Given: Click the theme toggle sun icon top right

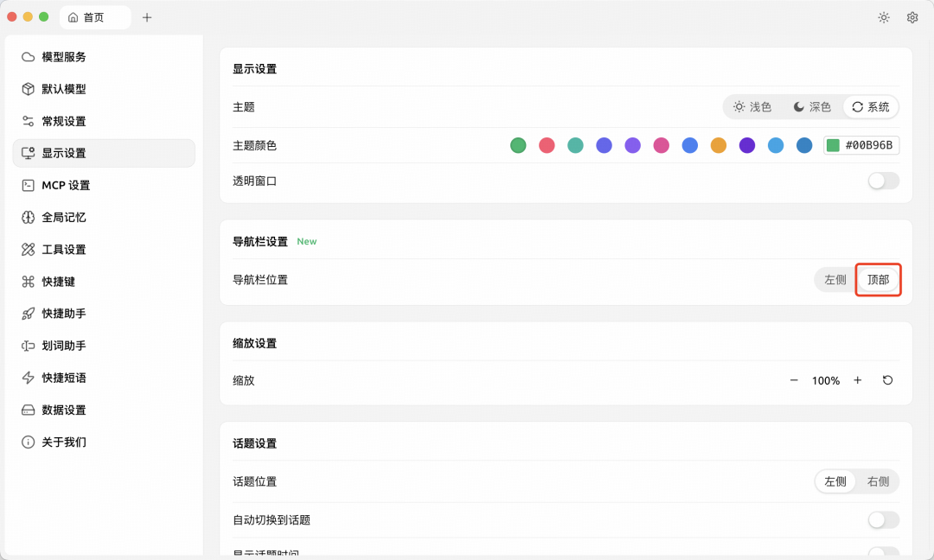Looking at the screenshot, I should pyautogui.click(x=883, y=17).
